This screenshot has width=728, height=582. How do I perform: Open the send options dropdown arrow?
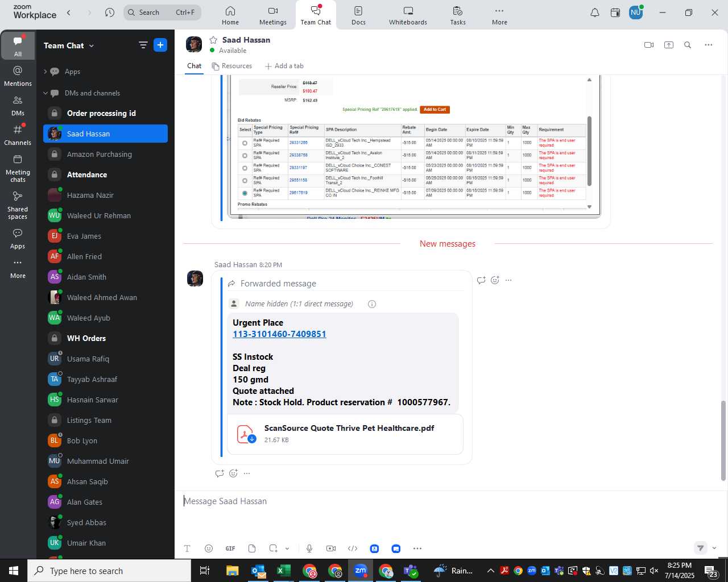point(714,548)
